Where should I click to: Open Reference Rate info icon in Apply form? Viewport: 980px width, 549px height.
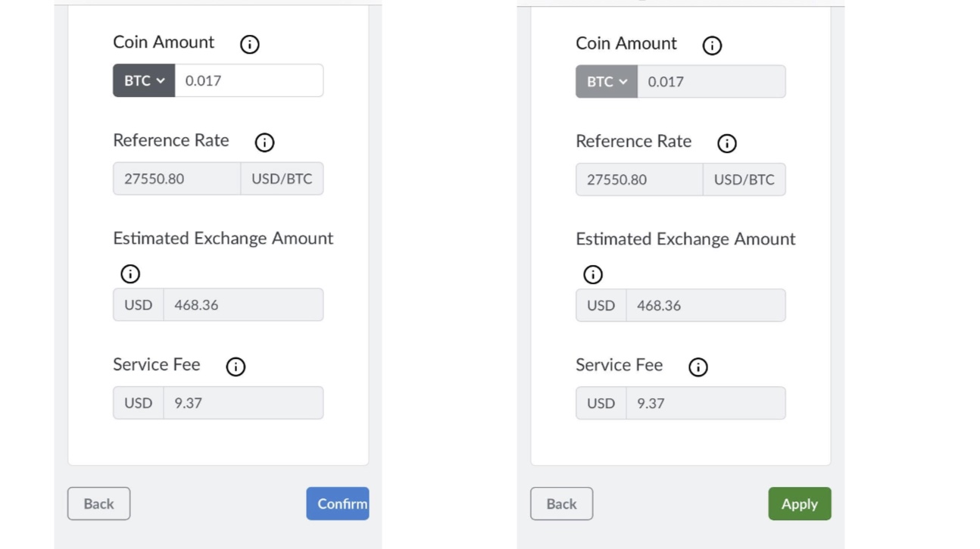pyautogui.click(x=727, y=143)
